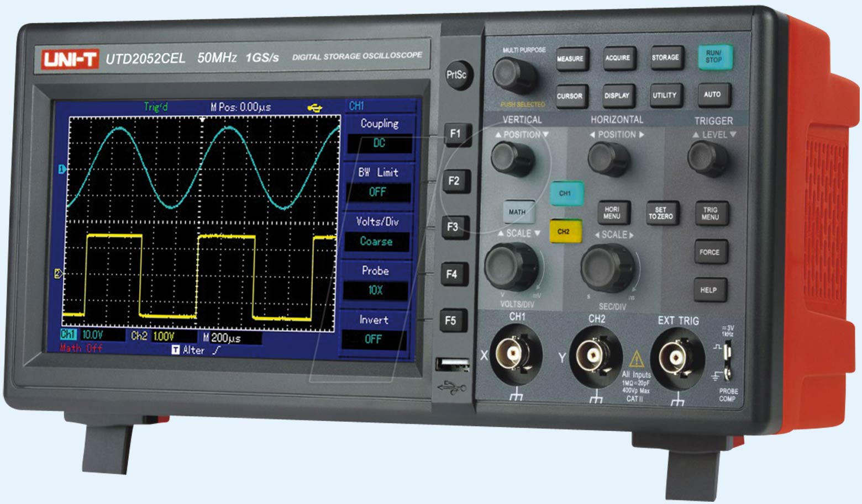
Task: Click the channel 1 ground marker
Action: (62, 169)
